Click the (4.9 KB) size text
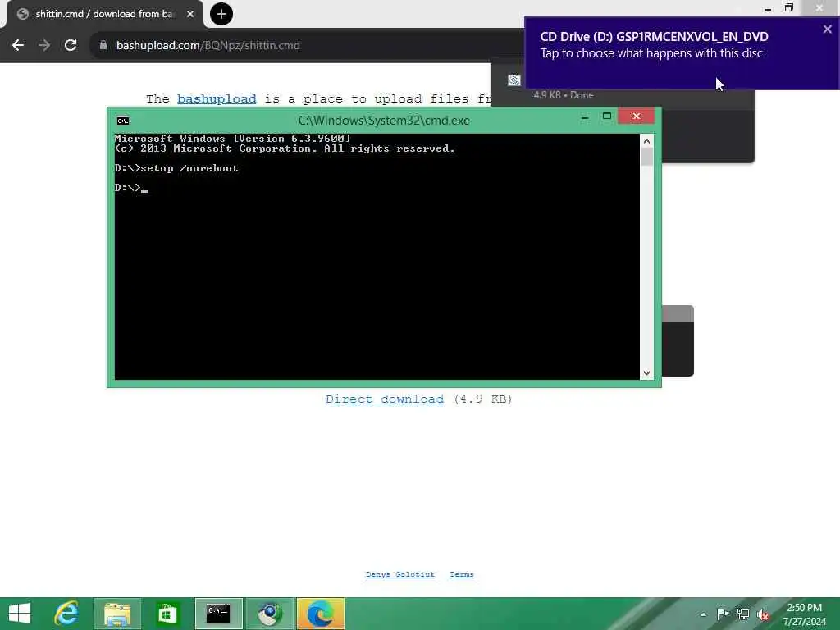Screen dimensions: 840x630 pyautogui.click(x=482, y=399)
